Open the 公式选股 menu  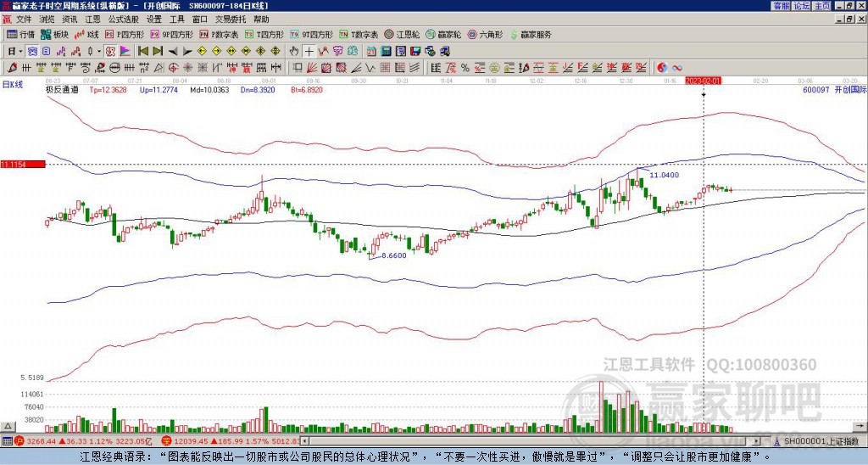pyautogui.click(x=124, y=20)
